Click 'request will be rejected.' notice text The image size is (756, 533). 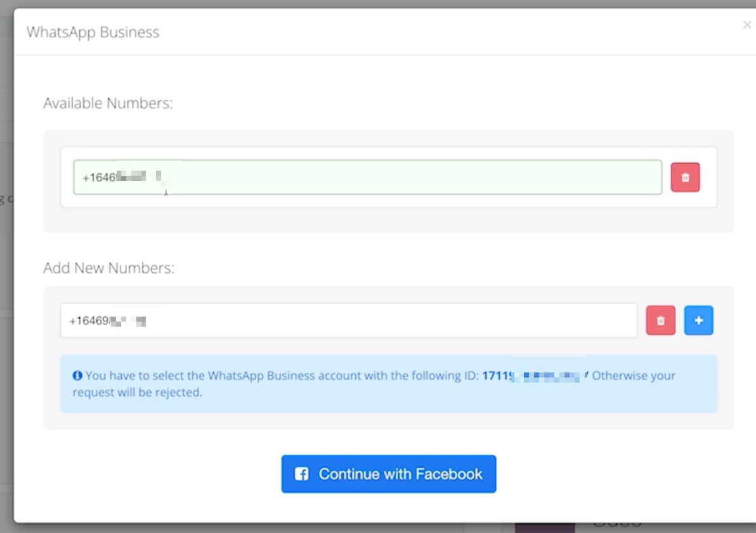(138, 393)
